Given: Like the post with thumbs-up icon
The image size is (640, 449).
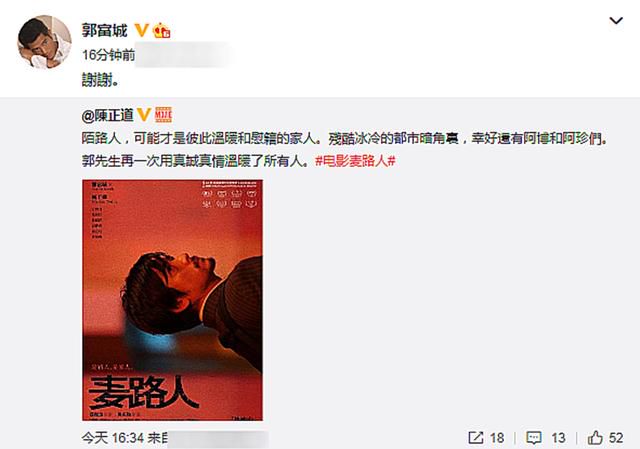Looking at the screenshot, I should 595,437.
